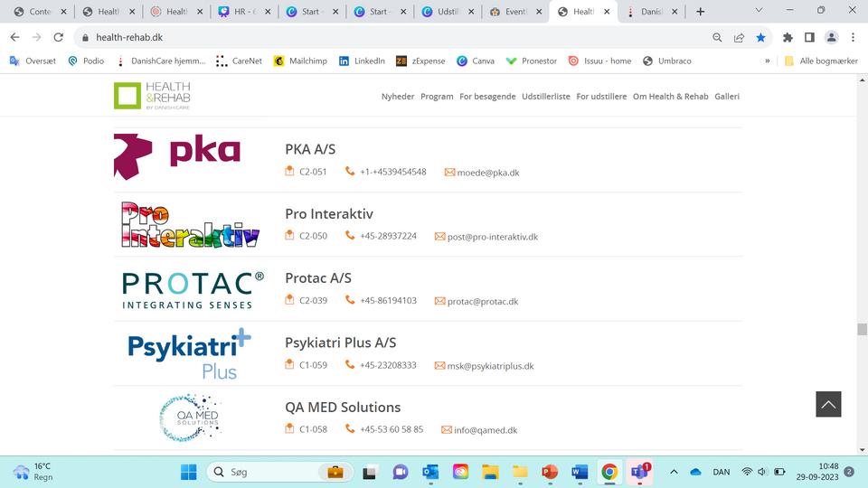Email moede@pka.dk link

[x=487, y=173]
